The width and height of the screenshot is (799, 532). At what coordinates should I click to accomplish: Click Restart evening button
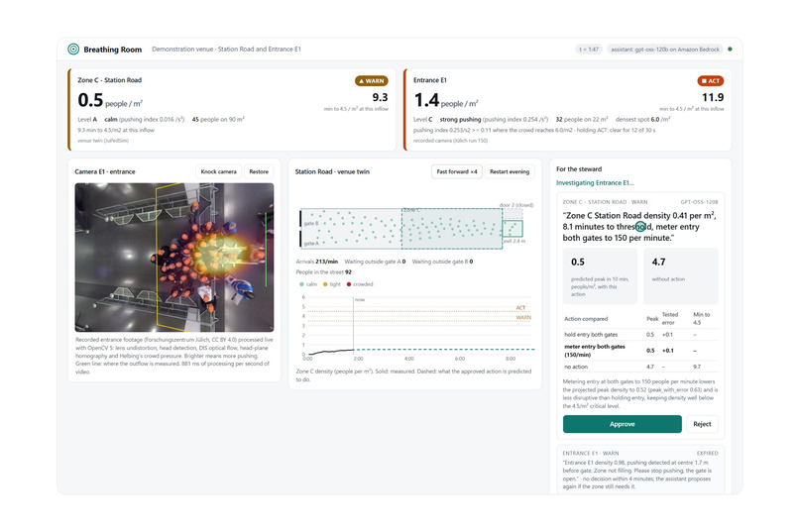[510, 171]
